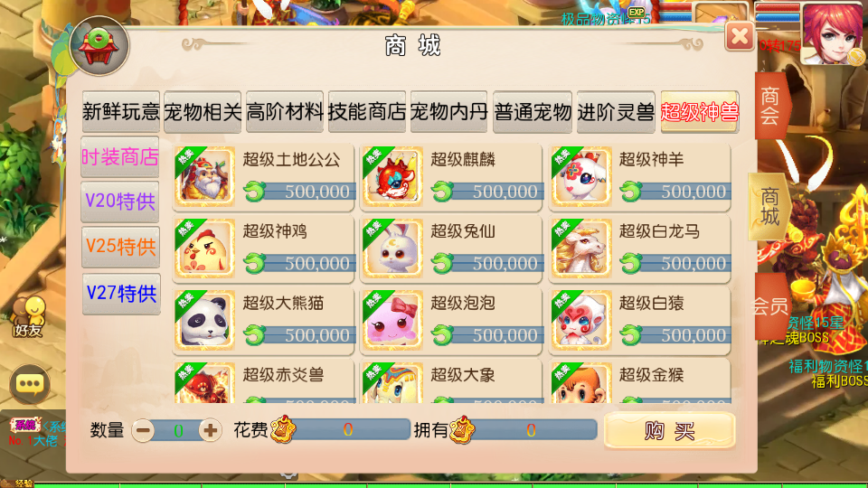The image size is (868, 488).
Task: Choose the 超级兔仙 rabbit icon
Action: pyautogui.click(x=392, y=249)
